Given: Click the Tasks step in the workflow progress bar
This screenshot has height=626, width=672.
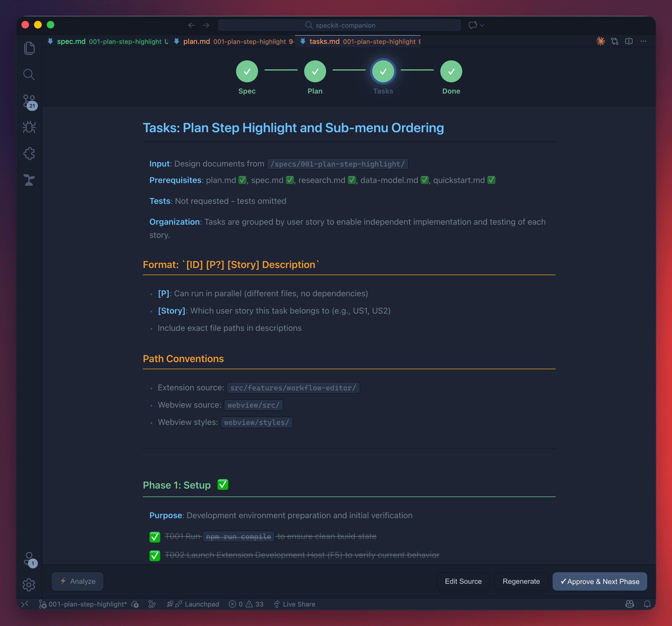Looking at the screenshot, I should 383,71.
